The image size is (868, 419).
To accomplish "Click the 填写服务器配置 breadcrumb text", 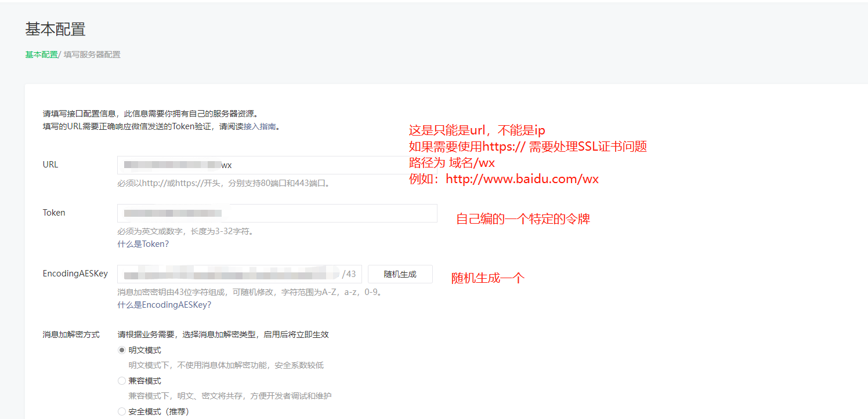I will coord(92,54).
